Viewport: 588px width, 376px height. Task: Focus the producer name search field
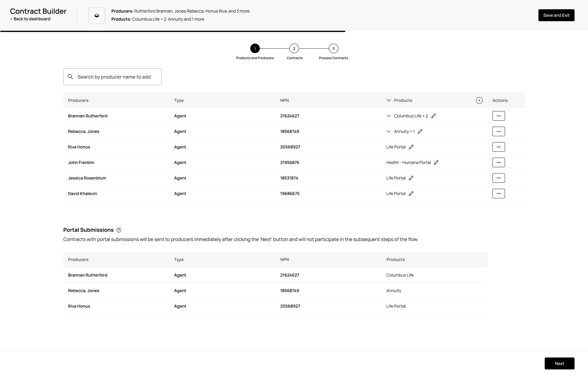(117, 77)
